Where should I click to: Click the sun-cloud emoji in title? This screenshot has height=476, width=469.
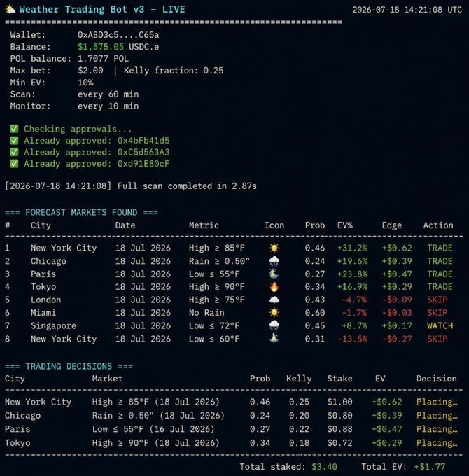pyautogui.click(x=10, y=9)
